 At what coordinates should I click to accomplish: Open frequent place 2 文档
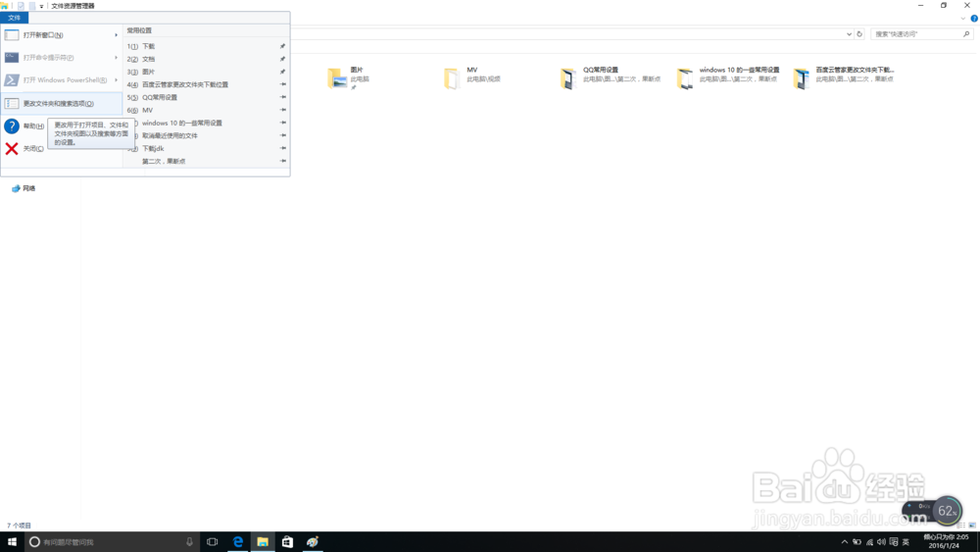[206, 59]
